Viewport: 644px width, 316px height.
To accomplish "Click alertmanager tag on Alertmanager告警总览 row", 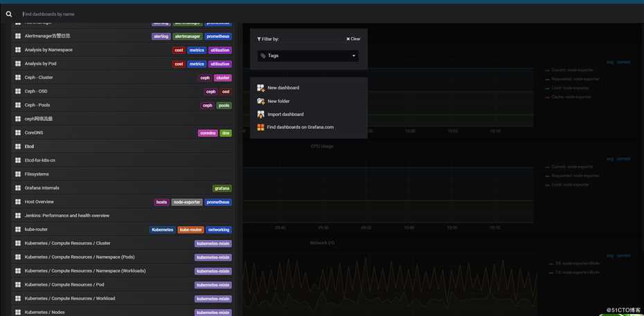I will [188, 37].
